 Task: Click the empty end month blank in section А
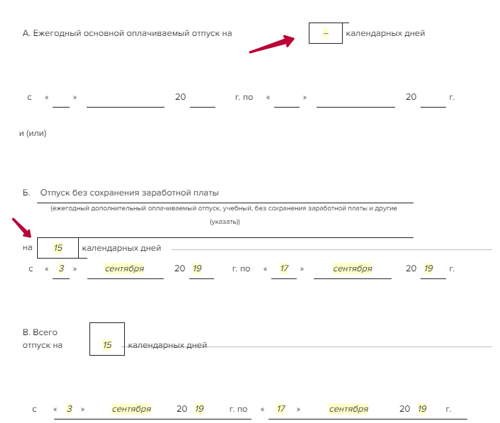pyautogui.click(x=356, y=100)
